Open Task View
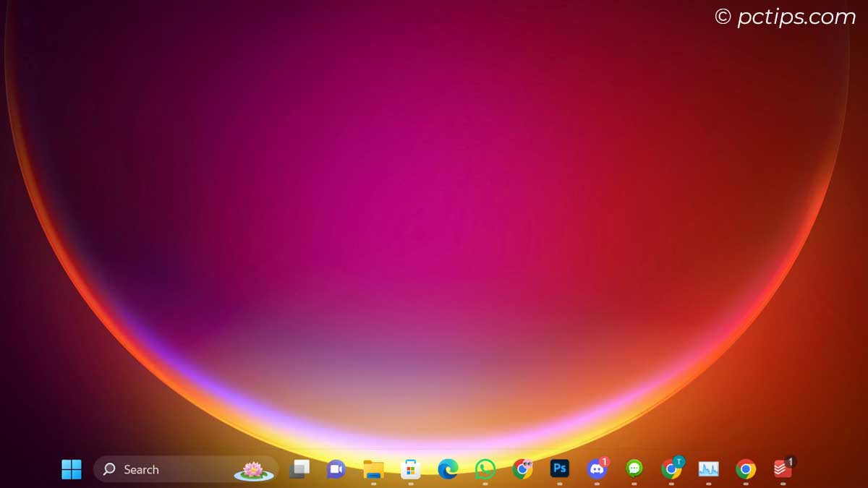This screenshot has width=868, height=488. 299,469
